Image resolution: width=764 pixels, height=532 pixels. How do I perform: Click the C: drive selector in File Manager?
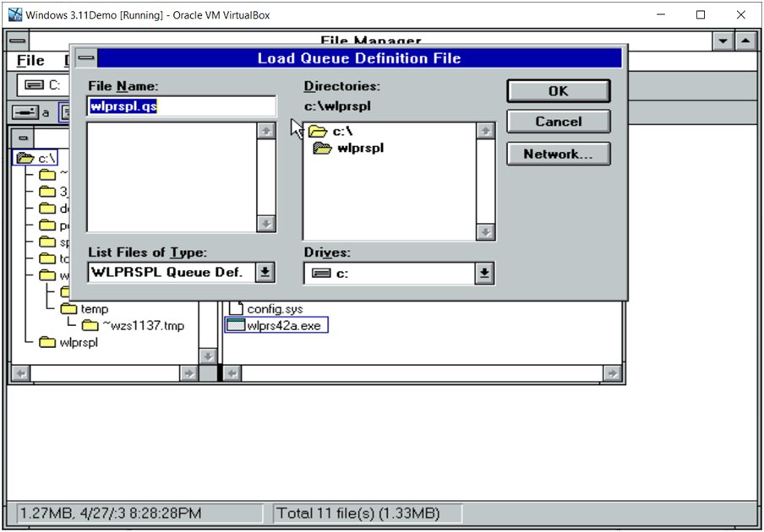[x=43, y=85]
